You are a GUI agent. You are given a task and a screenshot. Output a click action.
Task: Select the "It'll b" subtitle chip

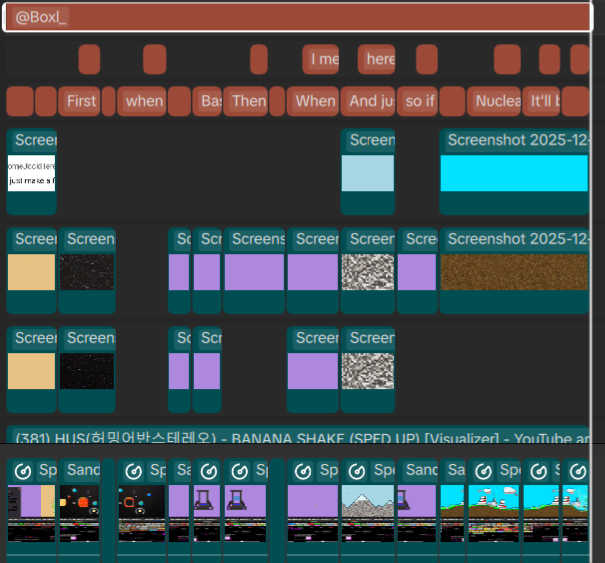(543, 101)
